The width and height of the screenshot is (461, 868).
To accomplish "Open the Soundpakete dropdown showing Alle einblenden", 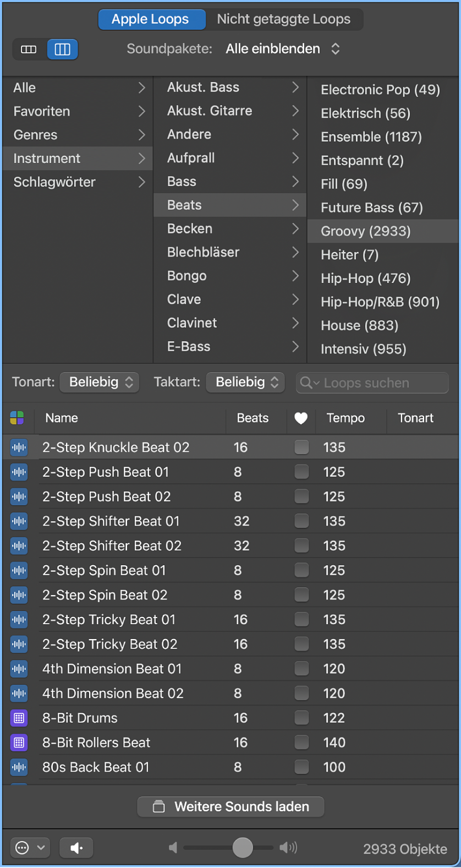I will coord(281,49).
